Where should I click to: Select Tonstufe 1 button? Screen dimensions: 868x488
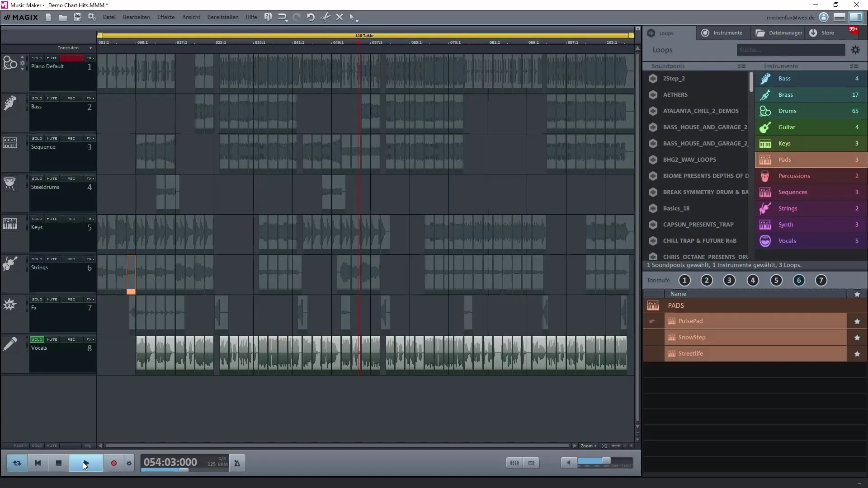684,281
